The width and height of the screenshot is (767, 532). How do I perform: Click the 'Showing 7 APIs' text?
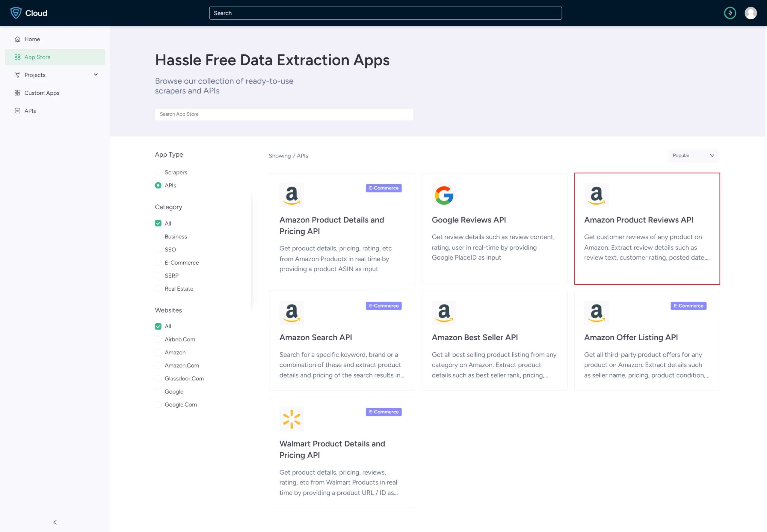288,156
